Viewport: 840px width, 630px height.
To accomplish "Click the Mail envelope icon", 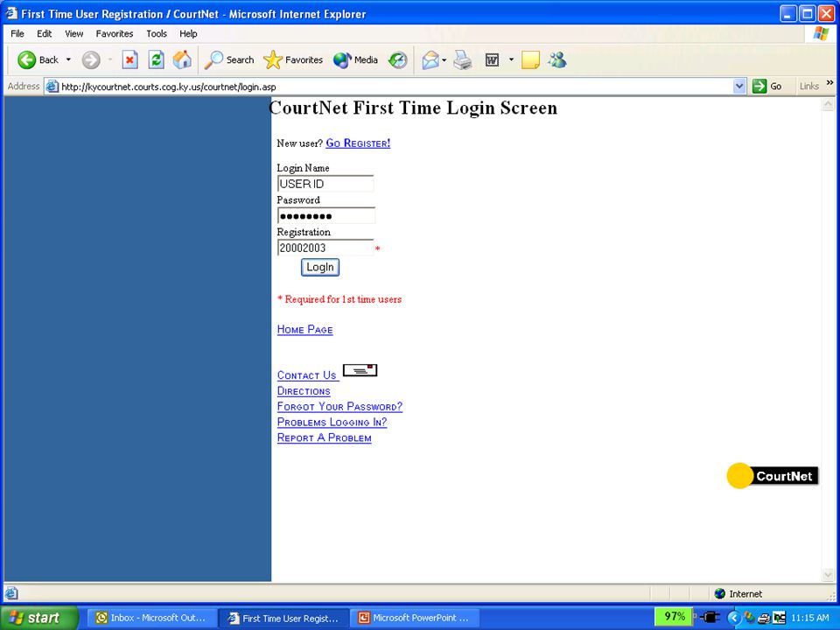I will click(430, 60).
